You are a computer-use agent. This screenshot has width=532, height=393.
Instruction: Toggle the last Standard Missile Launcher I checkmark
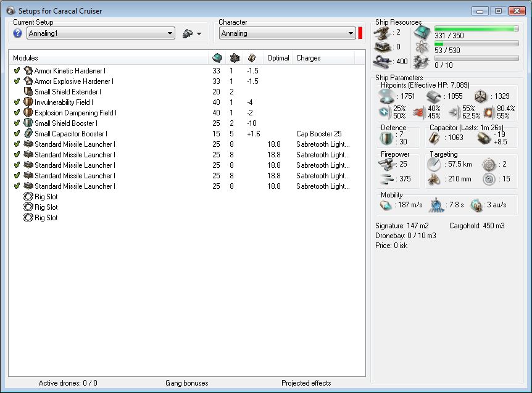click(x=17, y=186)
